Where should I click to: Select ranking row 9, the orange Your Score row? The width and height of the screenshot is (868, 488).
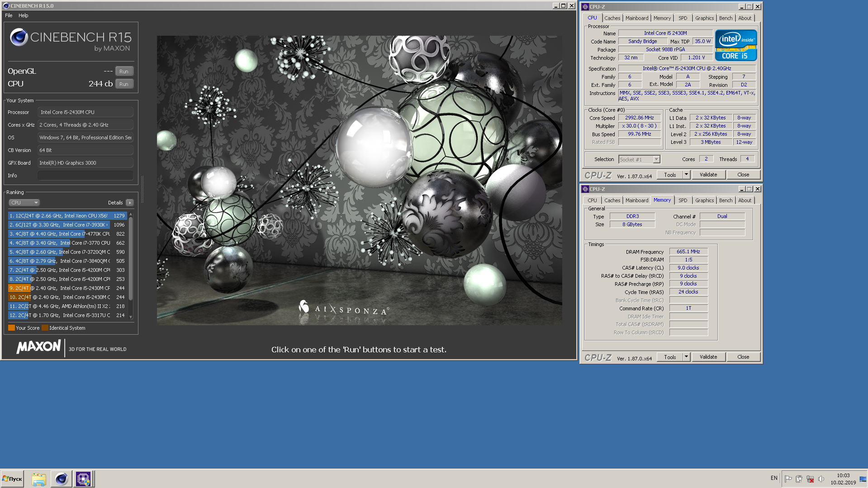67,288
